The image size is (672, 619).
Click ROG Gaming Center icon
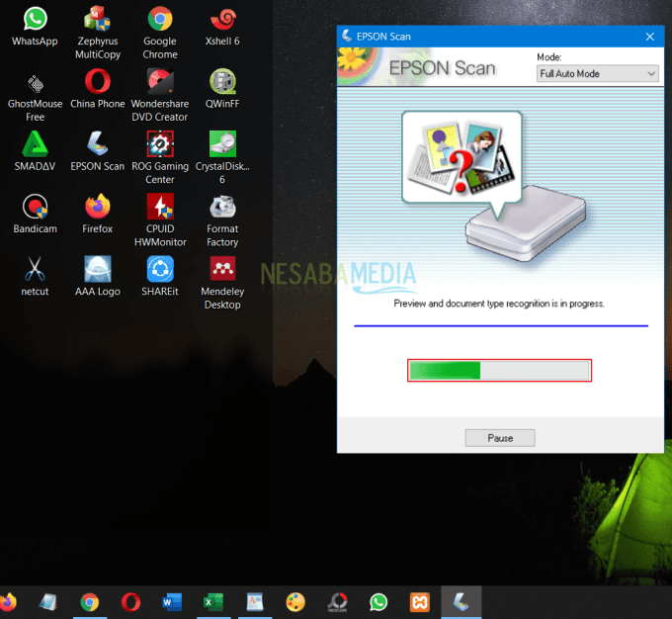[160, 158]
